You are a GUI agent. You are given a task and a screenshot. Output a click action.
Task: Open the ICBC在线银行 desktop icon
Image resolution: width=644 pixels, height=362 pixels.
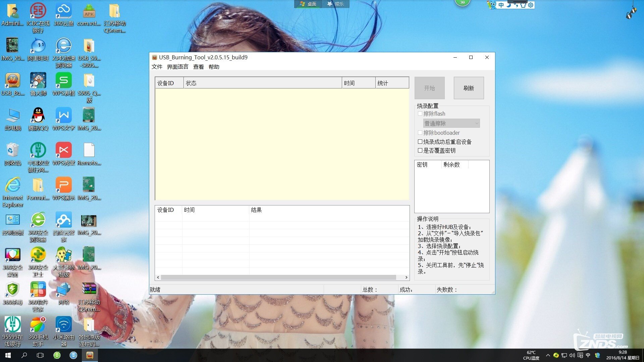(38, 17)
